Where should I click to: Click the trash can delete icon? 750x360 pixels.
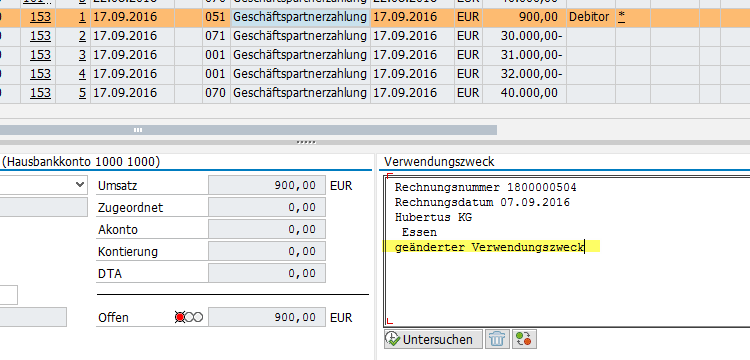(x=497, y=339)
